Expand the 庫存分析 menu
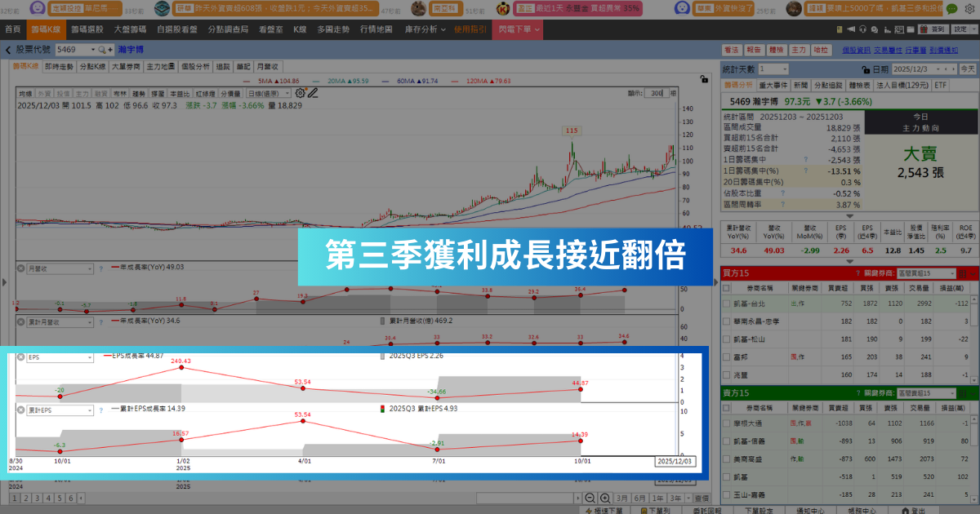Image resolution: width=980 pixels, height=514 pixels. [x=425, y=29]
